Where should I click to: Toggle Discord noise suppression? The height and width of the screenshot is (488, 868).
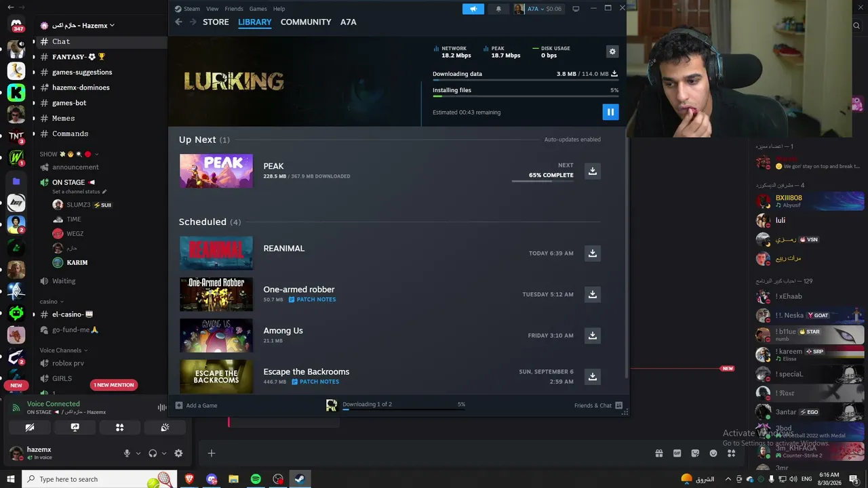(x=162, y=407)
